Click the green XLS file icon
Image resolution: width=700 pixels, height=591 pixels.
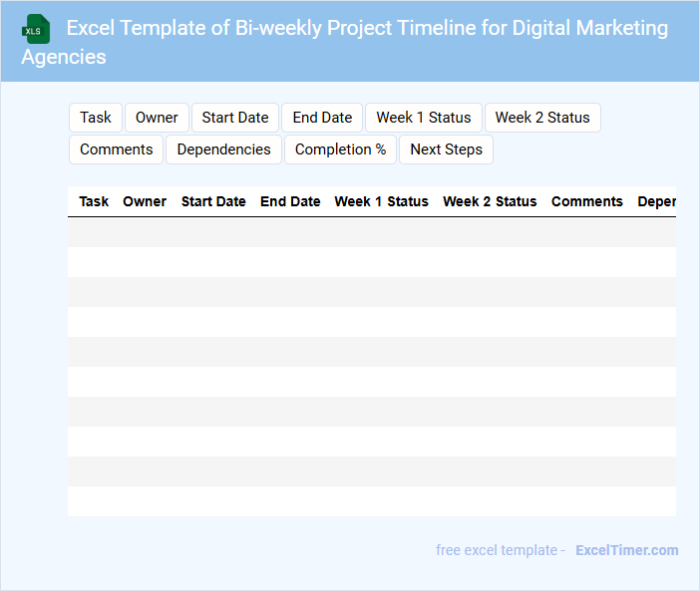35,29
